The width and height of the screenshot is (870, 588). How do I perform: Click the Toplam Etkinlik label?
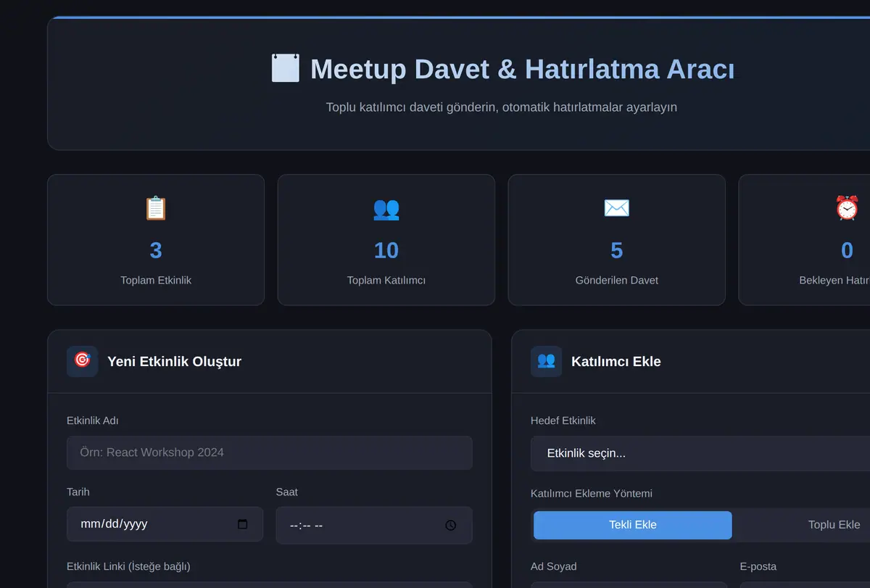pos(156,280)
